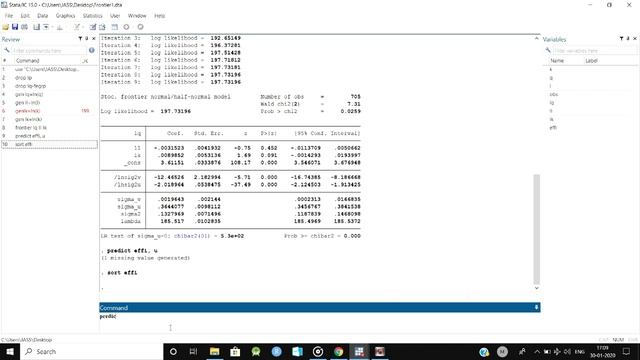This screenshot has height=360, width=640.
Task: Close the Review panel
Action: 93,38
